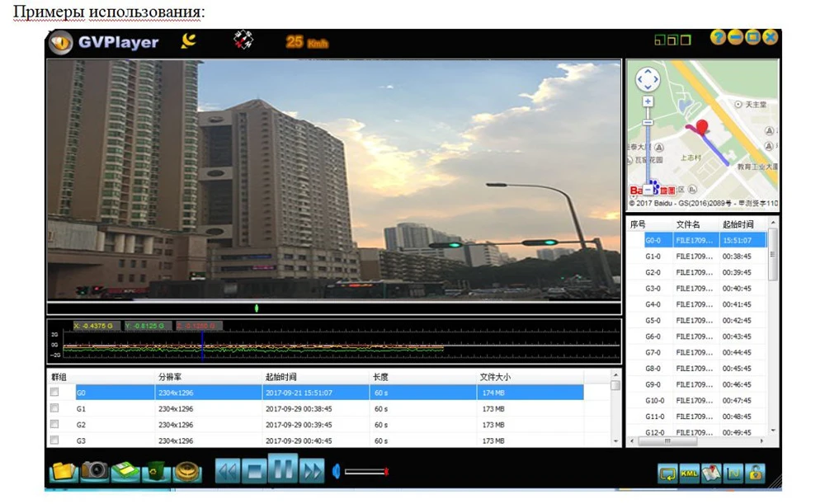Click the GVPlayer eye logo icon

pyautogui.click(x=60, y=42)
